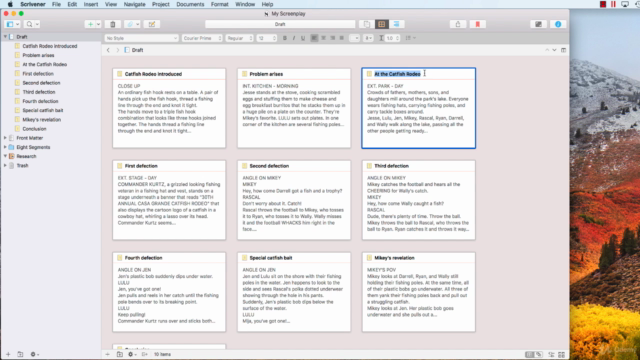Open the font size 12 dropdown
Screen dimensions: 640x360
coord(267,38)
